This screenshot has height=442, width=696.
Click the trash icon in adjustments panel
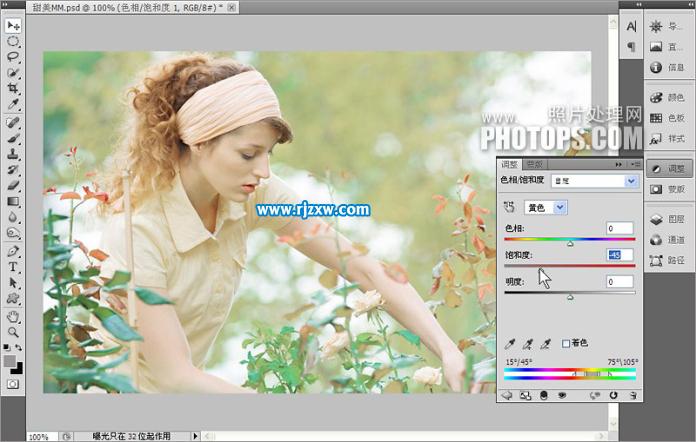pyautogui.click(x=633, y=395)
